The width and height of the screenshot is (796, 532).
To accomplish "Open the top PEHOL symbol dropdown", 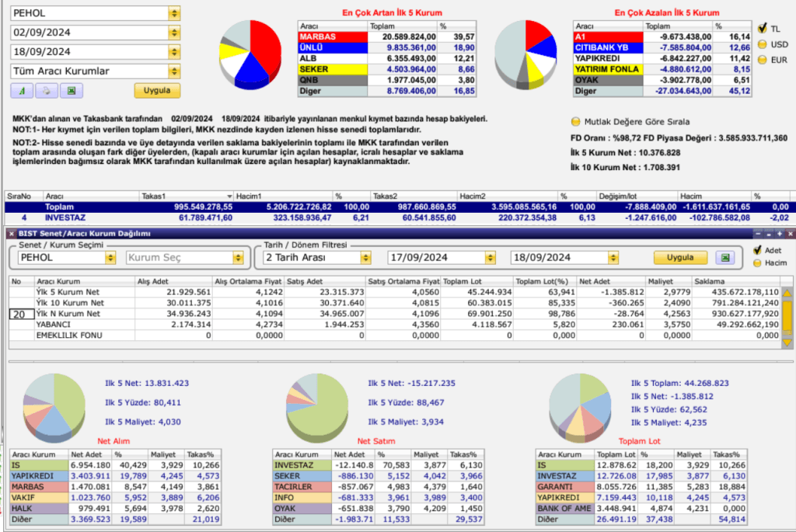I will [174, 13].
